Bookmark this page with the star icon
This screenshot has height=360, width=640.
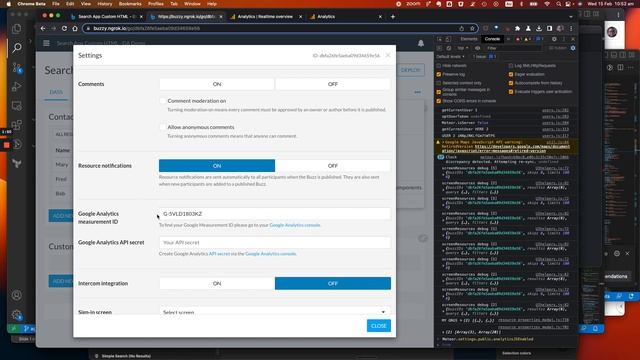click(x=472, y=29)
